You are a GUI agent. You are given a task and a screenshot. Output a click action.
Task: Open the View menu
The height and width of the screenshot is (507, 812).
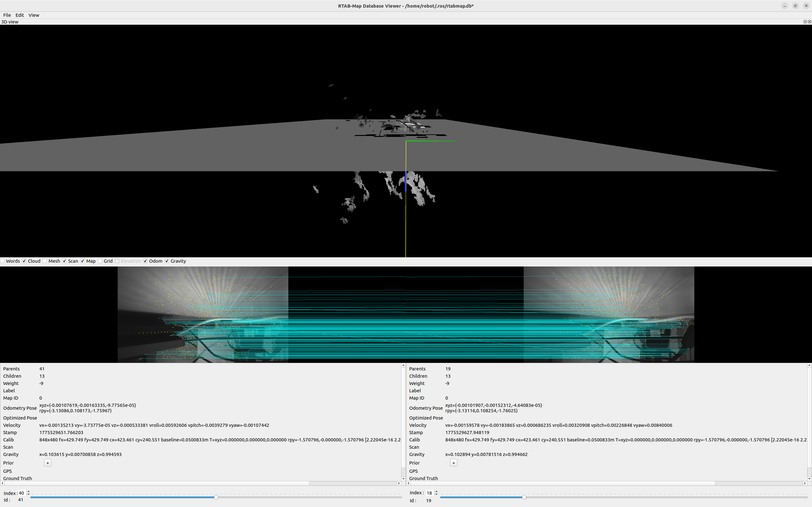point(34,15)
